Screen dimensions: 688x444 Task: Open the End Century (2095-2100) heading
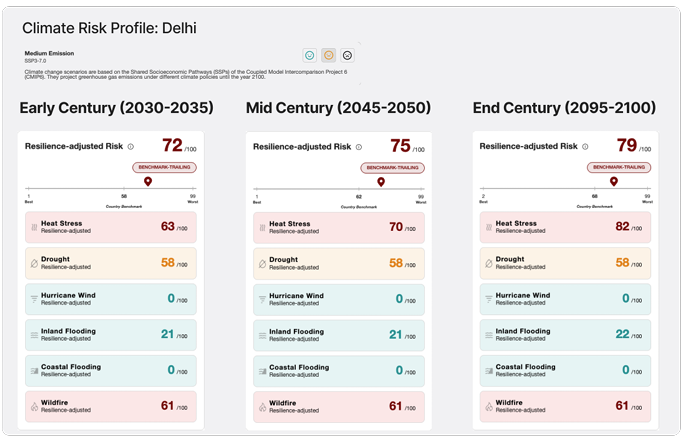point(564,108)
